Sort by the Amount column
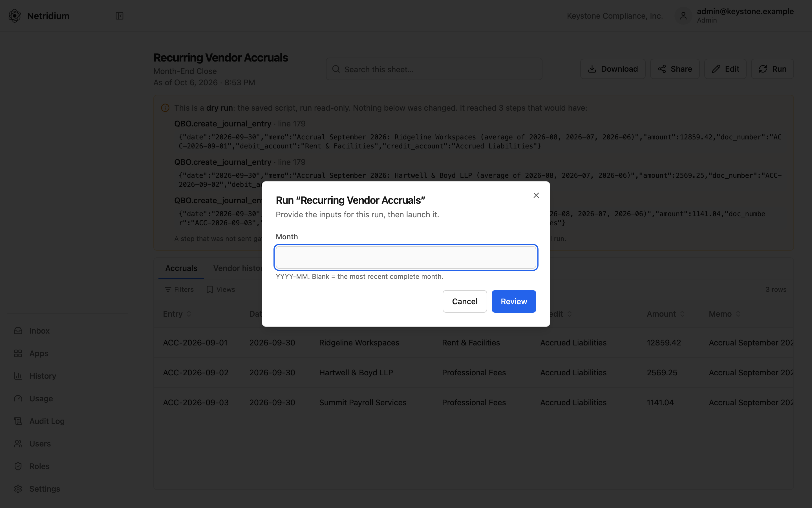The image size is (812, 508). click(x=665, y=314)
